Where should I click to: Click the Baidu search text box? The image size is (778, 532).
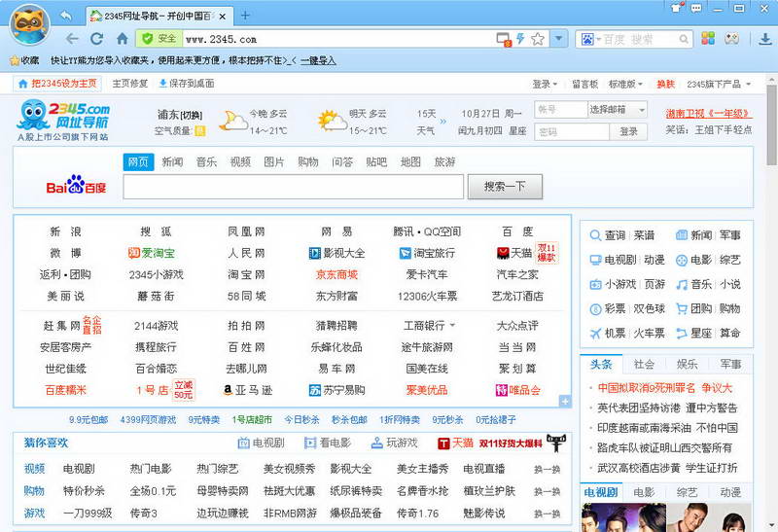[x=294, y=187]
